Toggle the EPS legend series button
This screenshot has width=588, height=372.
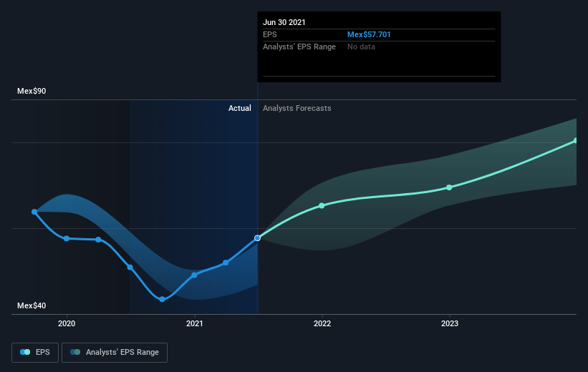point(35,352)
